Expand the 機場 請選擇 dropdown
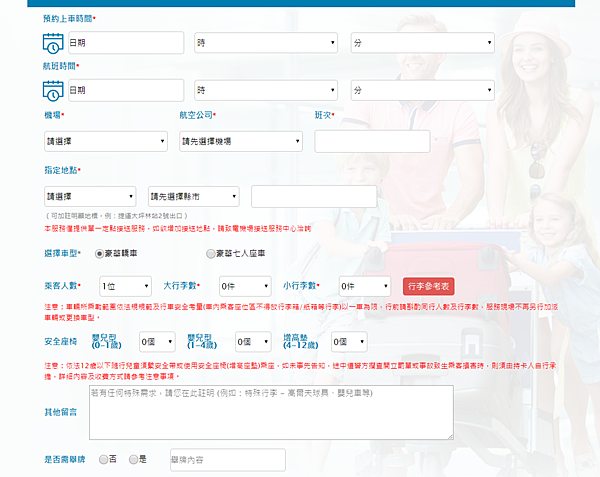This screenshot has height=477, width=600. [x=105, y=141]
